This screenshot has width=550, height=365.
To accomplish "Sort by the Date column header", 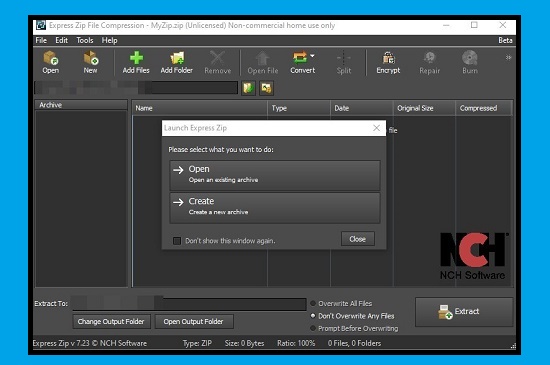I will point(362,108).
